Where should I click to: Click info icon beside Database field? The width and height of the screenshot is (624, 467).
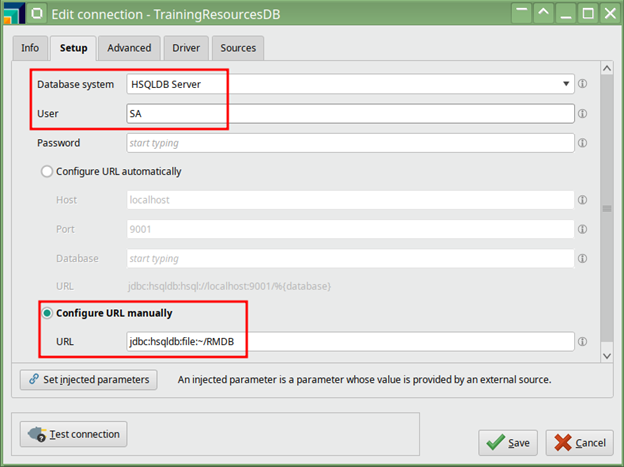(x=582, y=259)
